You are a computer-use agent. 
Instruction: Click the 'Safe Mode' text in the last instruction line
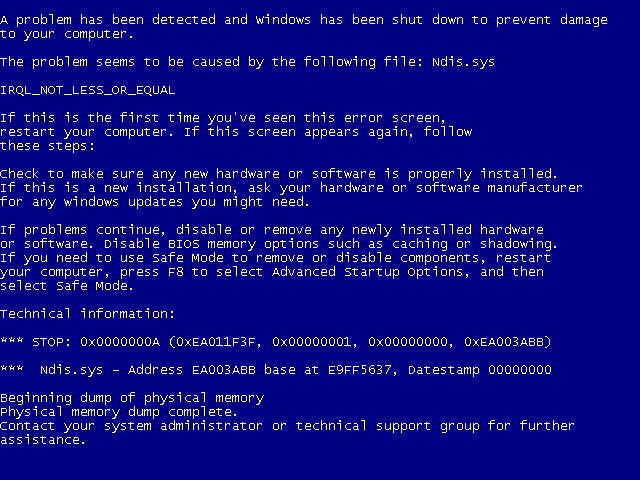point(92,286)
